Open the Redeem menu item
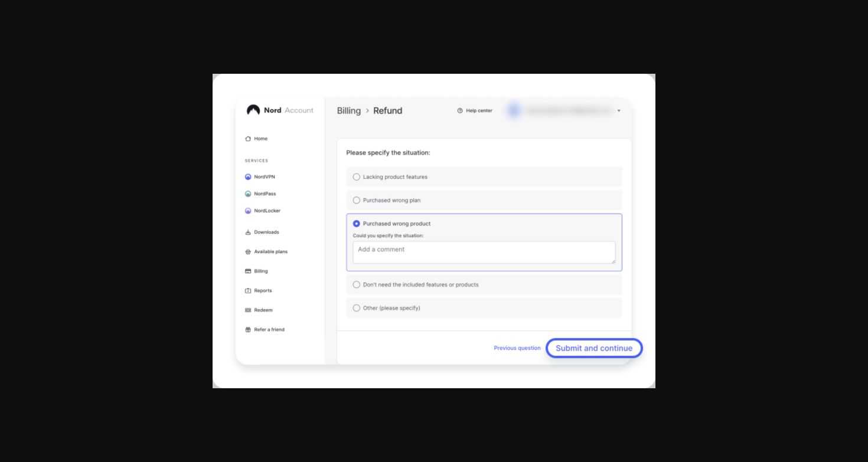 [x=259, y=310]
